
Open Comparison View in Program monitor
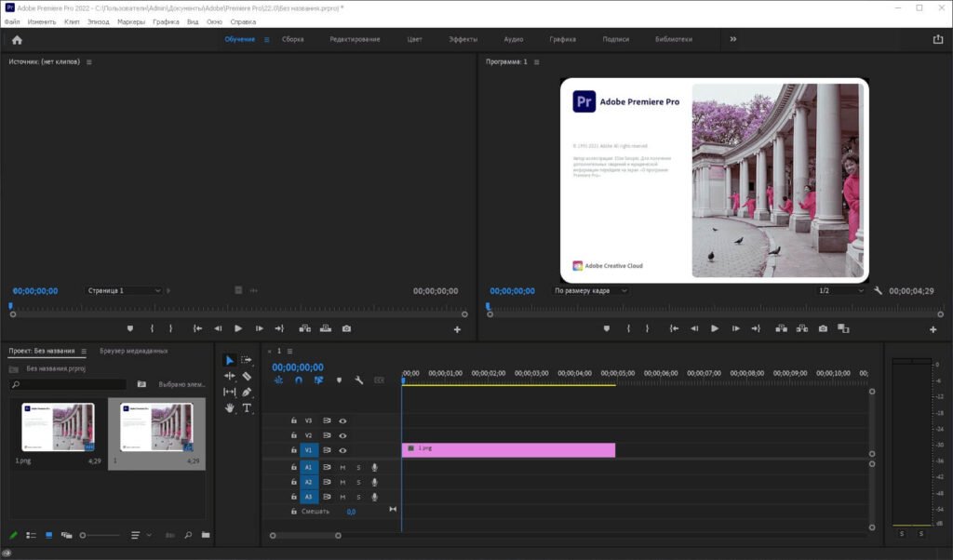click(x=843, y=328)
